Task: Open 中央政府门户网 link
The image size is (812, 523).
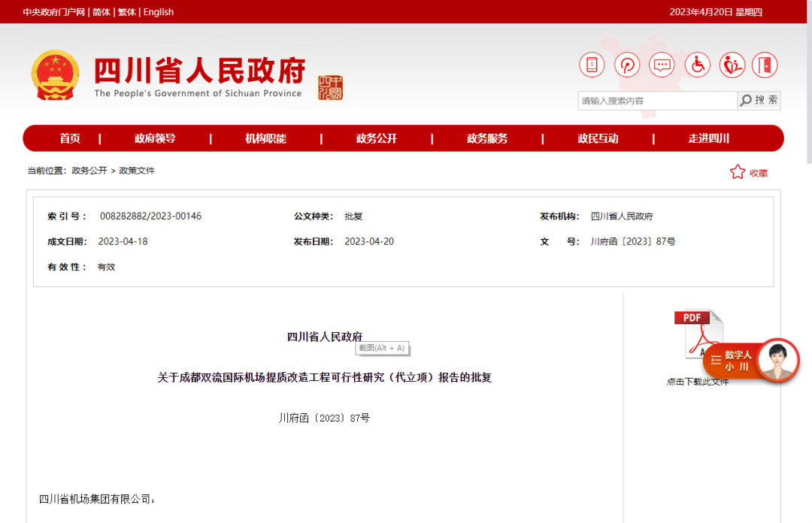Action: pyautogui.click(x=54, y=12)
